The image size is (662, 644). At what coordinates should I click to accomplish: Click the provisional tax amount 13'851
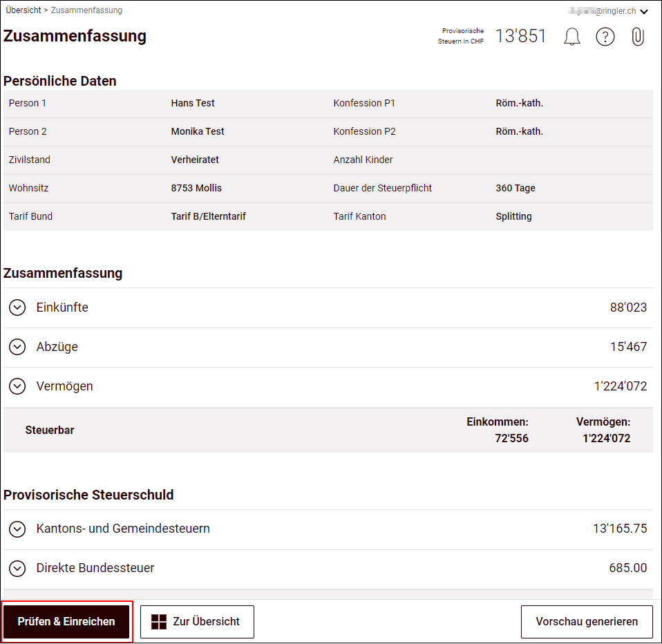pyautogui.click(x=520, y=37)
